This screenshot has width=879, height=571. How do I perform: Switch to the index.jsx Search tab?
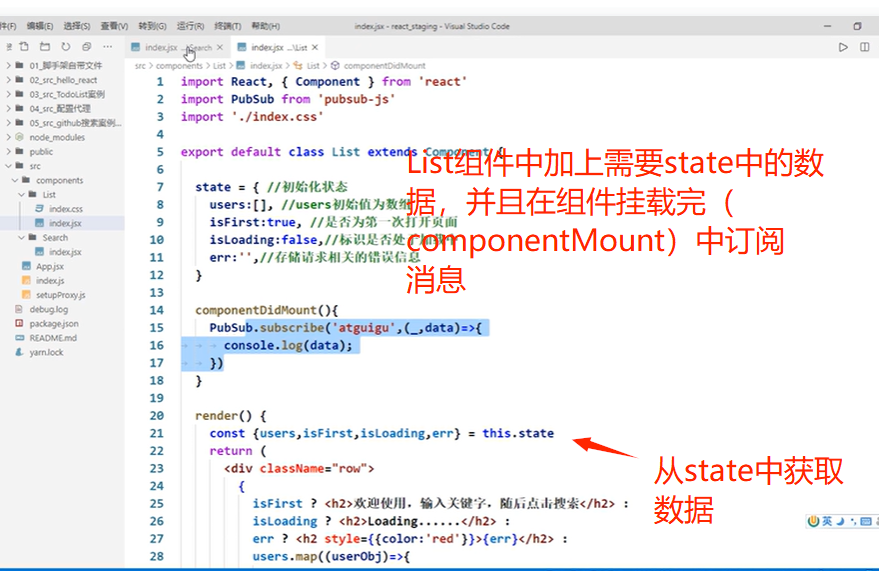178,48
